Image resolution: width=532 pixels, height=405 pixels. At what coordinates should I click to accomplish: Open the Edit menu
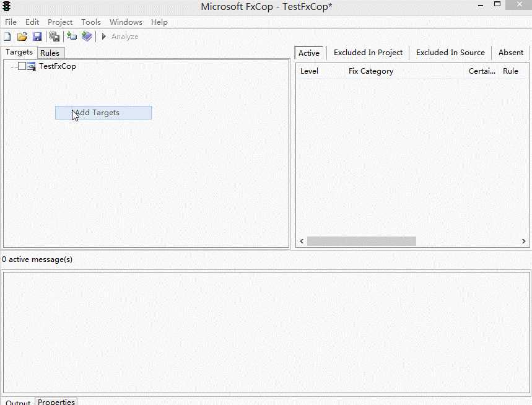(x=32, y=22)
